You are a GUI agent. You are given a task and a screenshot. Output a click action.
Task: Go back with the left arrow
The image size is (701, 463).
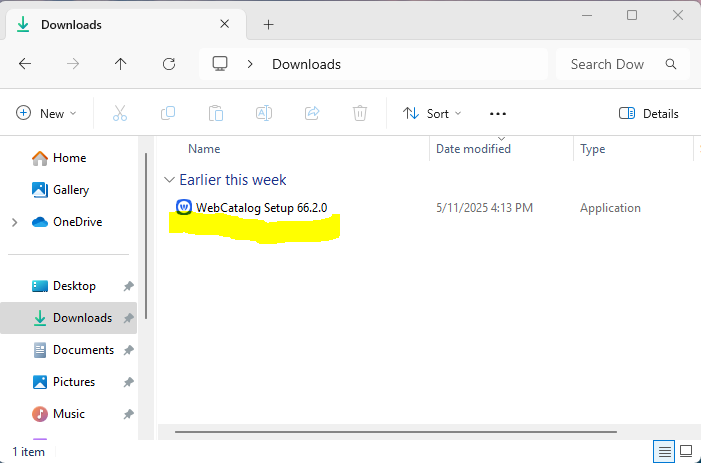(x=25, y=64)
